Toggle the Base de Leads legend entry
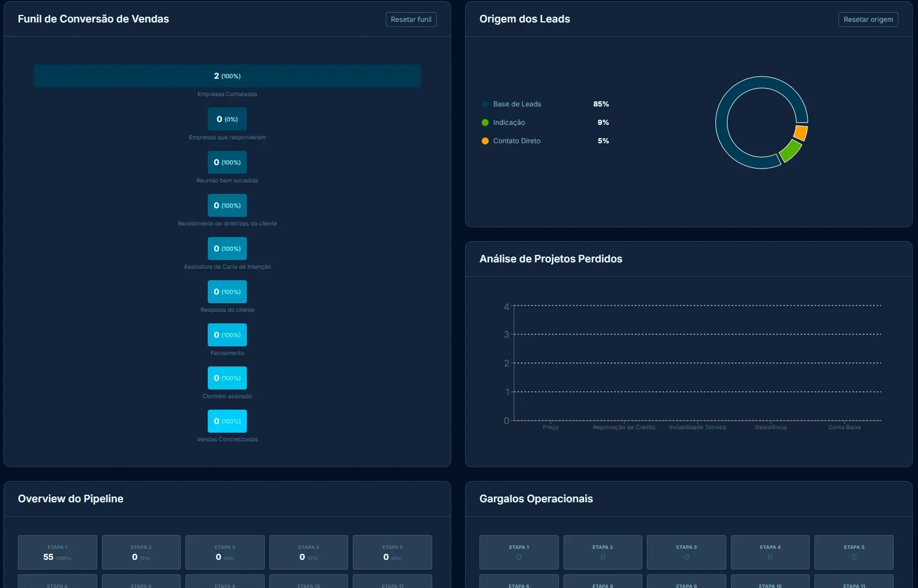The image size is (918, 588). tap(516, 104)
